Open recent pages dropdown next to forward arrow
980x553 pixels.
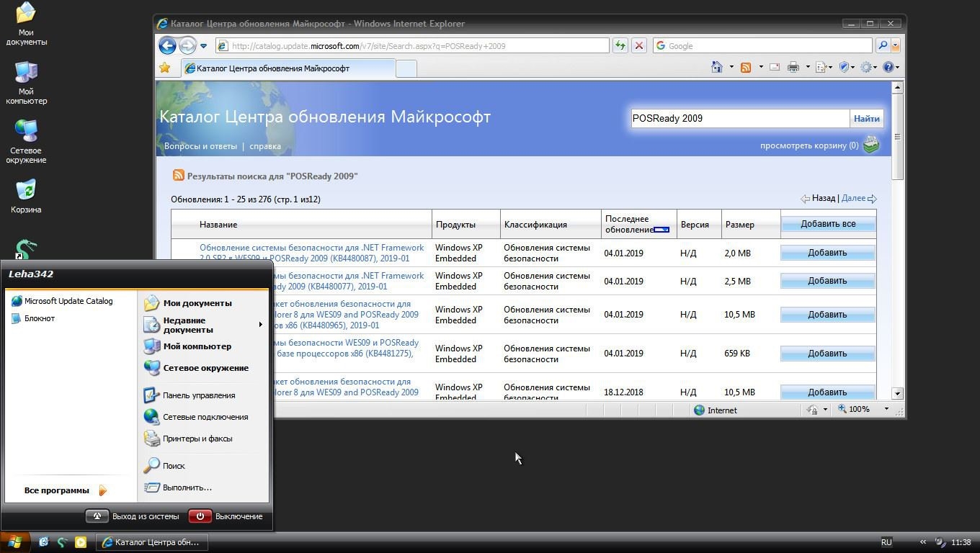click(204, 46)
